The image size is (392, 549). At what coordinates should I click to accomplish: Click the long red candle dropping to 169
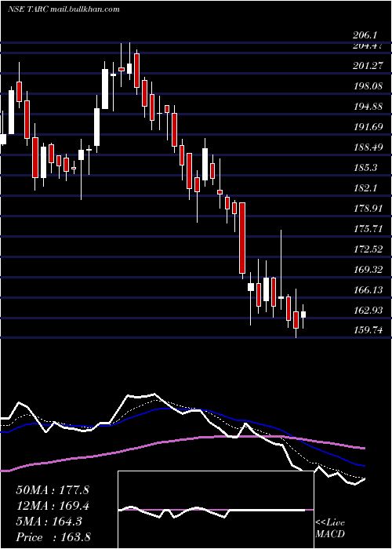pos(241,238)
